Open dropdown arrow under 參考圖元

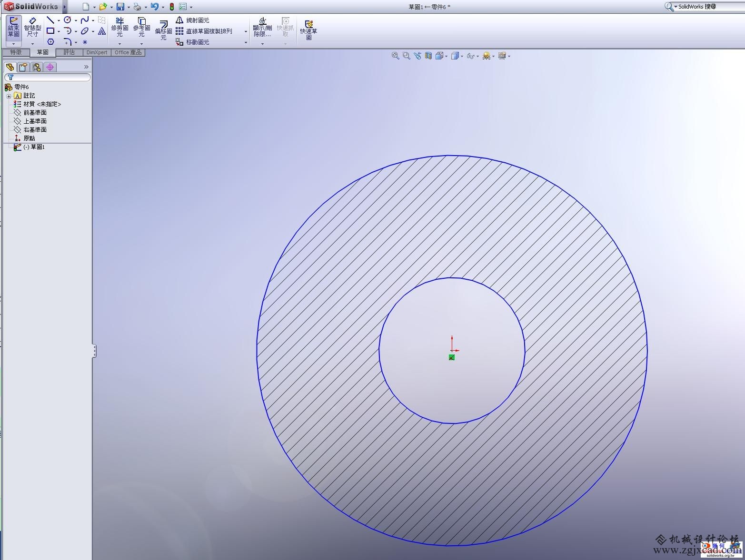(141, 44)
